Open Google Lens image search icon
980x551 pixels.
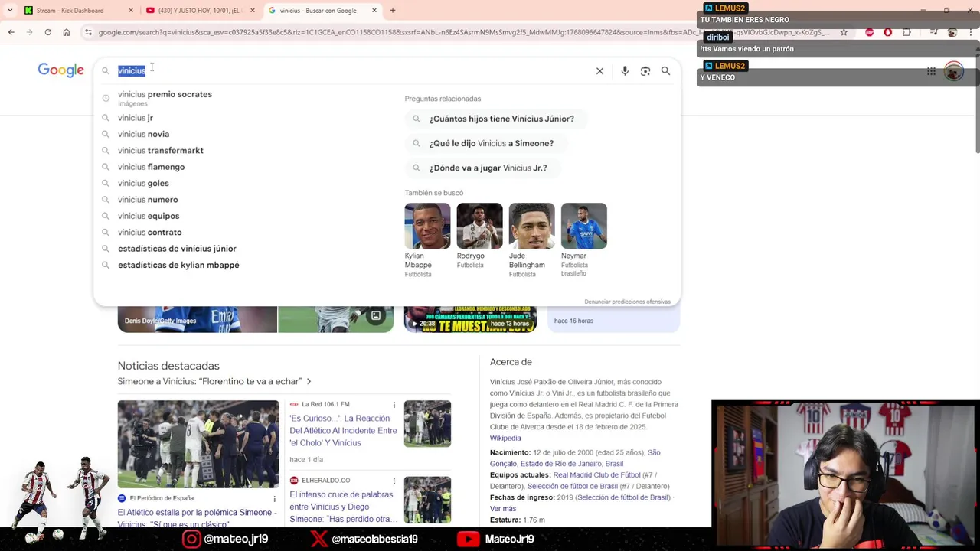click(645, 71)
